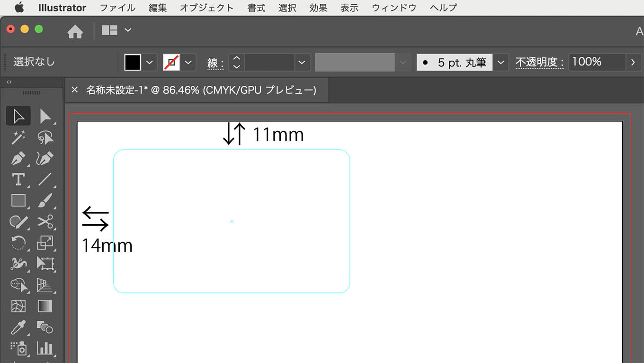This screenshot has height=363, width=644.
Task: Open the Illustrator application menu
Action: click(x=62, y=8)
